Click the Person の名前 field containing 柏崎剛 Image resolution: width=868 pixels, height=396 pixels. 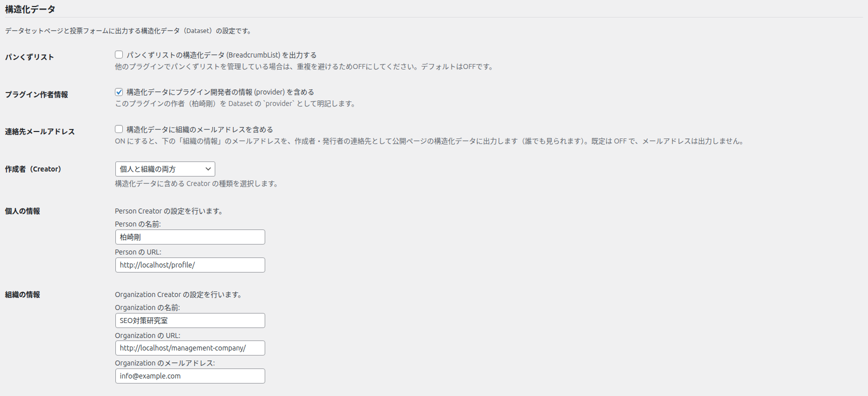coord(190,237)
